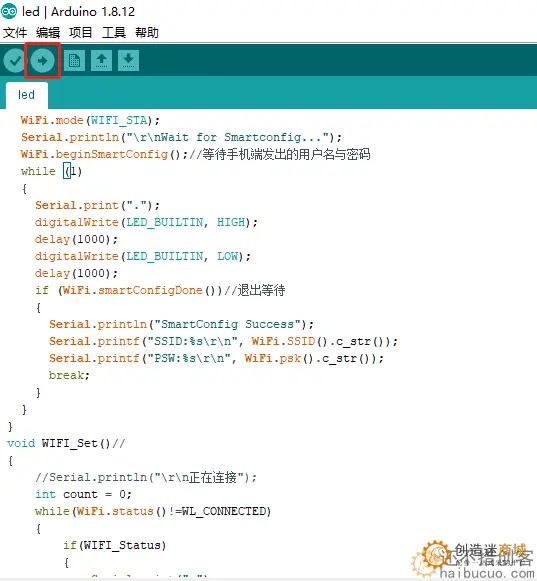Click the Upload arrow button
This screenshot has height=581, width=537.
[x=42, y=60]
